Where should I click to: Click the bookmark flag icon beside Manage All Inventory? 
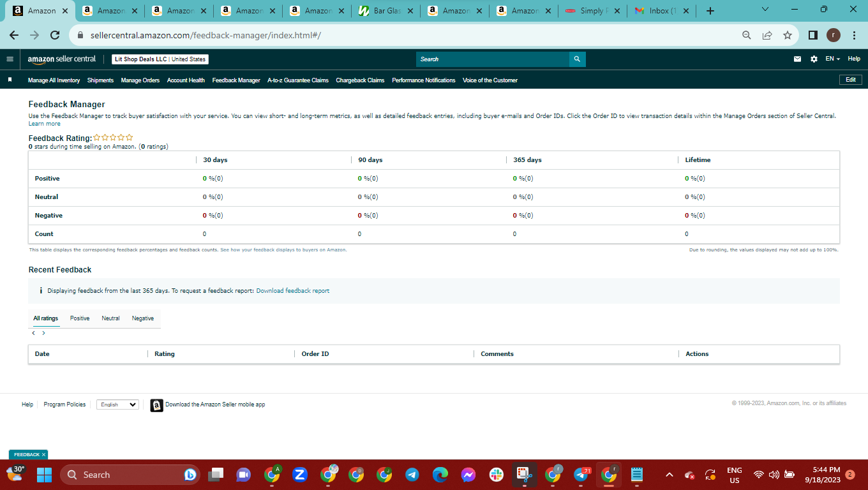tap(10, 80)
